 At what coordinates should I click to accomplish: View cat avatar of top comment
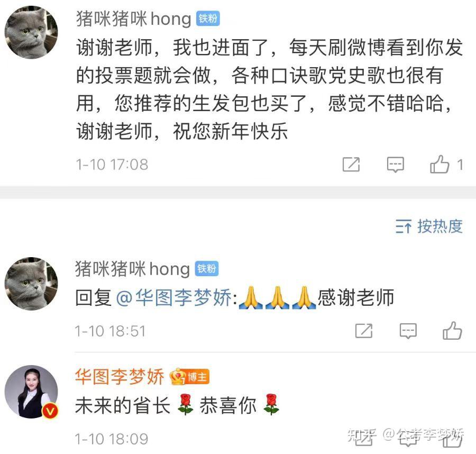[31, 32]
